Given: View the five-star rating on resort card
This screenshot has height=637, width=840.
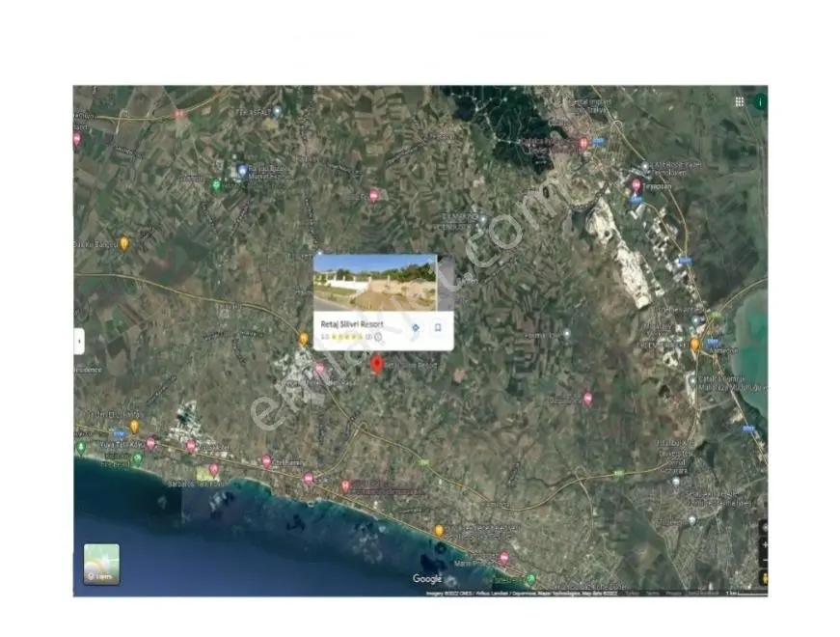Looking at the screenshot, I should point(346,337).
